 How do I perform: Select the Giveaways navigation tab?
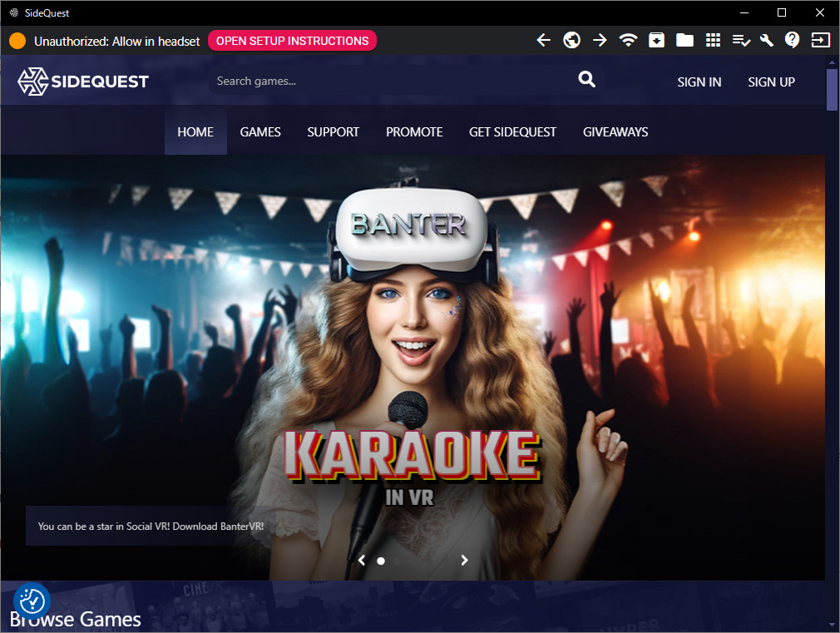click(x=615, y=131)
